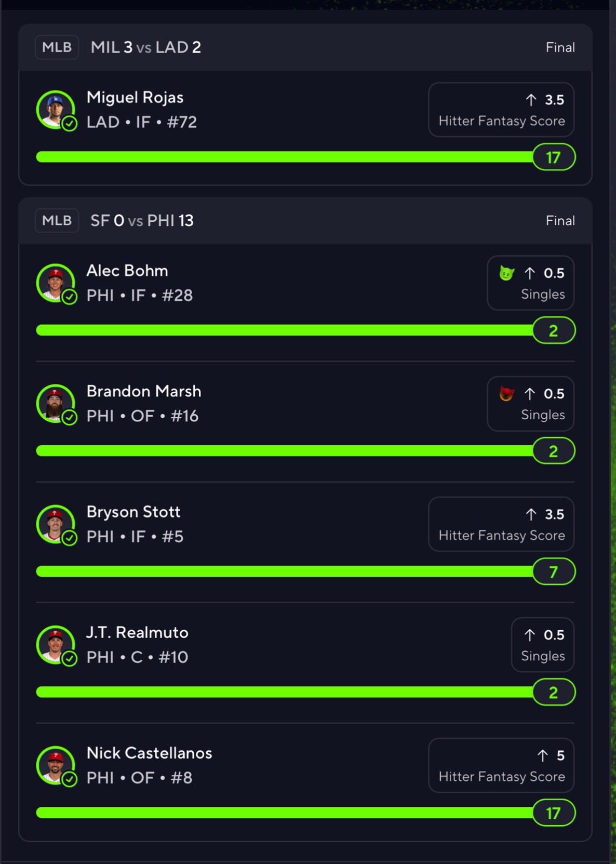Open the Bryson Stott player name
Screen dimensions: 616x864
coord(133,512)
